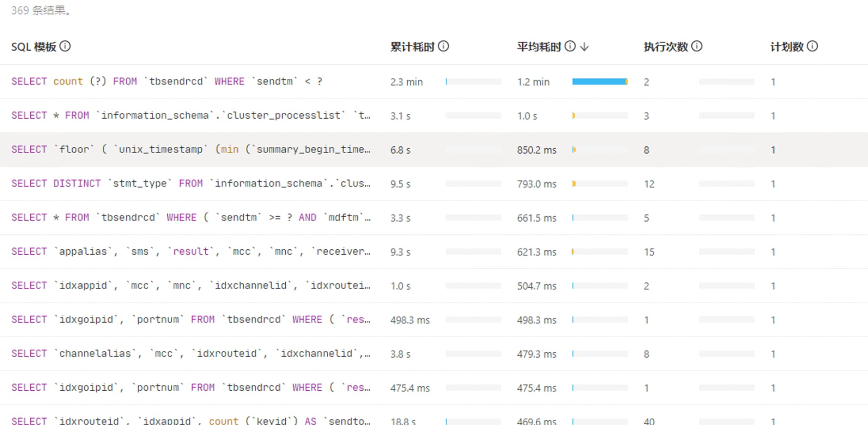Open the SELECT channelalias, mcc statement
Screen dimensions: 868x425
click(190, 354)
